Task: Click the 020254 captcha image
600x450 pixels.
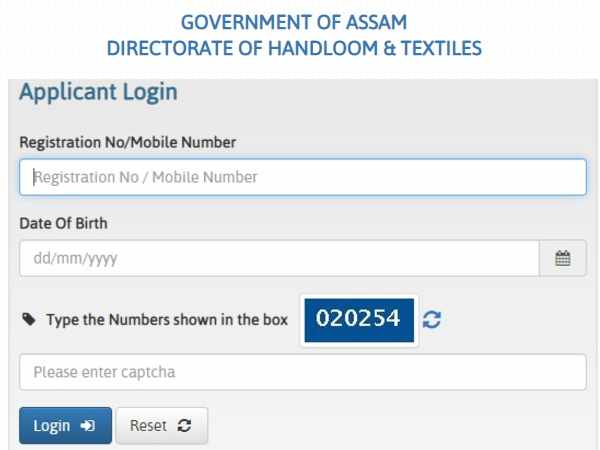Action: click(358, 319)
